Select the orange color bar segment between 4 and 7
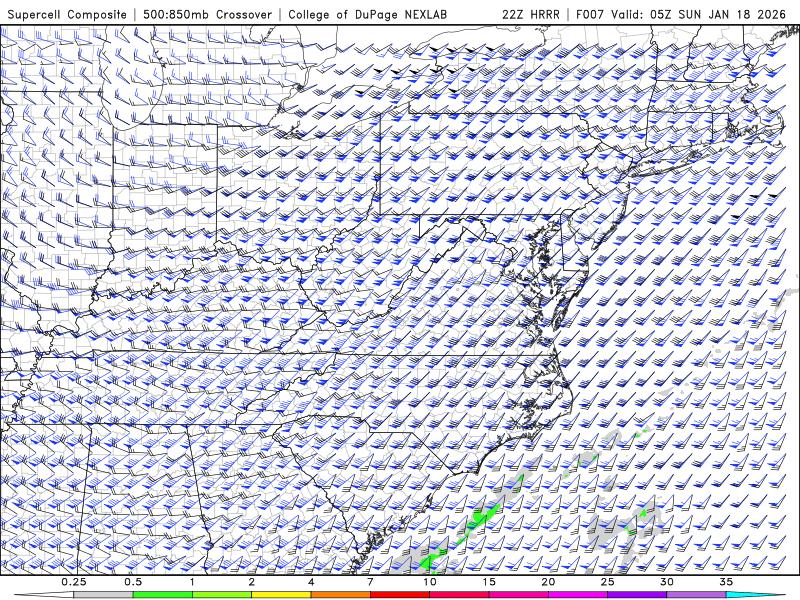The width and height of the screenshot is (800, 600). [x=340, y=595]
